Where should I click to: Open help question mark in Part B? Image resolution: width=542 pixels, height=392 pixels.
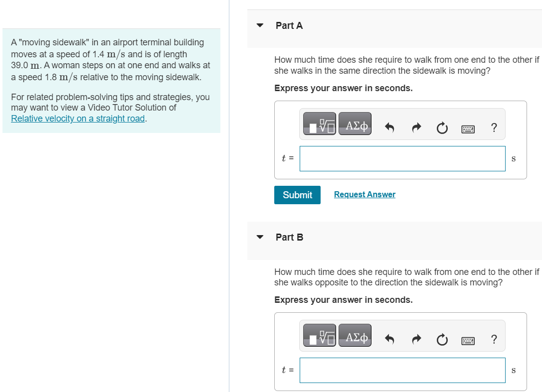coord(494,339)
